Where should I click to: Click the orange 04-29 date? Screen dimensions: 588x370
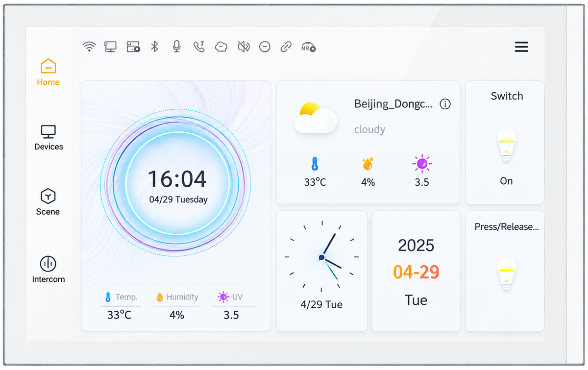coord(416,272)
